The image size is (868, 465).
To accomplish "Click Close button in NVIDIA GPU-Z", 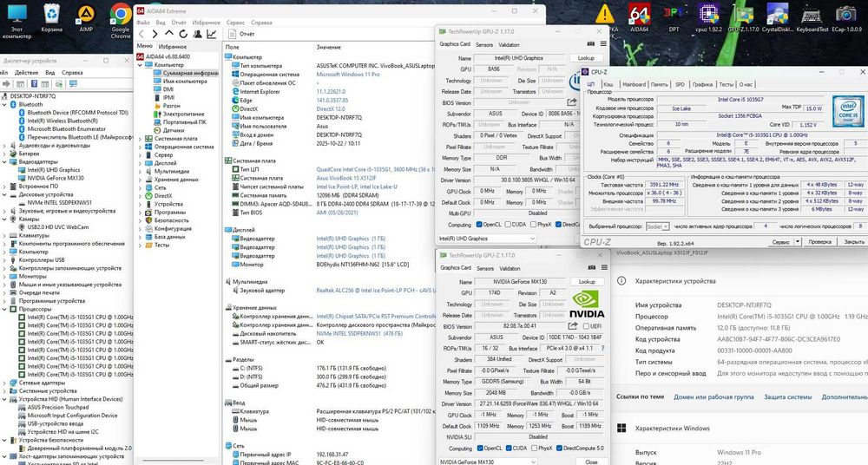I will click(590, 462).
